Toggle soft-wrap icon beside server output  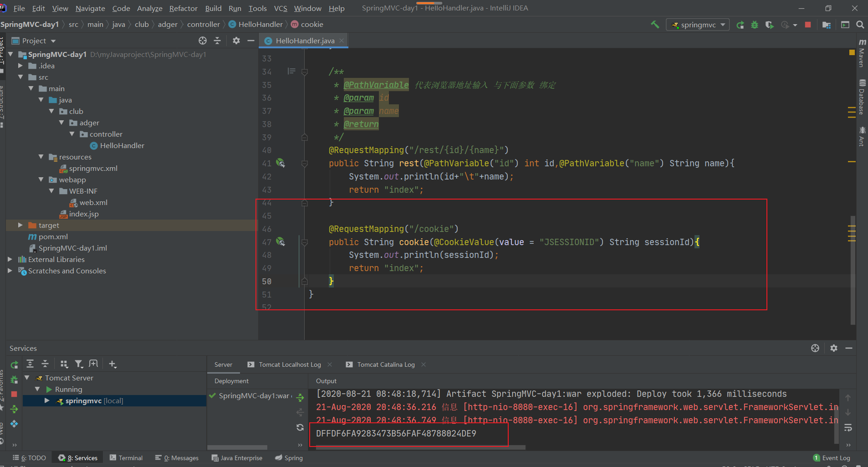pos(848,428)
